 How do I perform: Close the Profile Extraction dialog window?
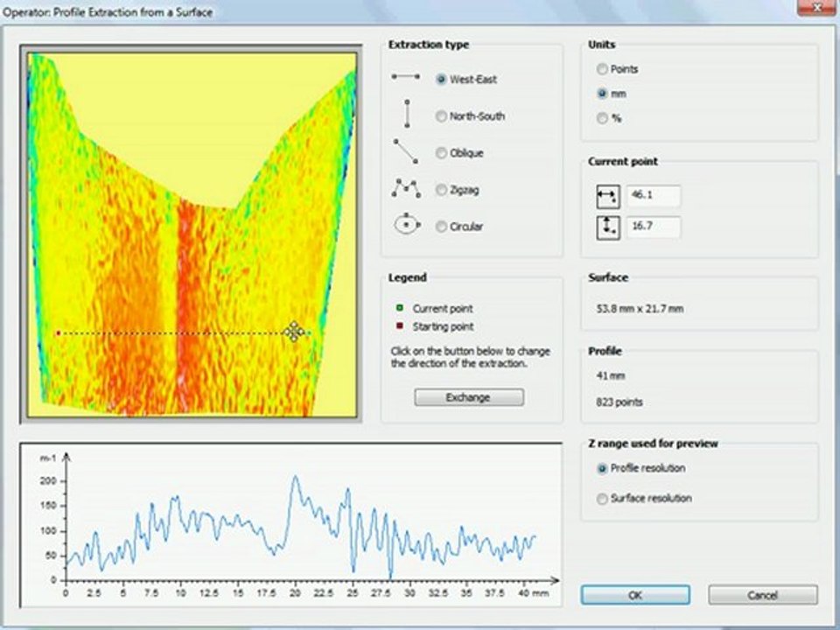click(x=816, y=8)
